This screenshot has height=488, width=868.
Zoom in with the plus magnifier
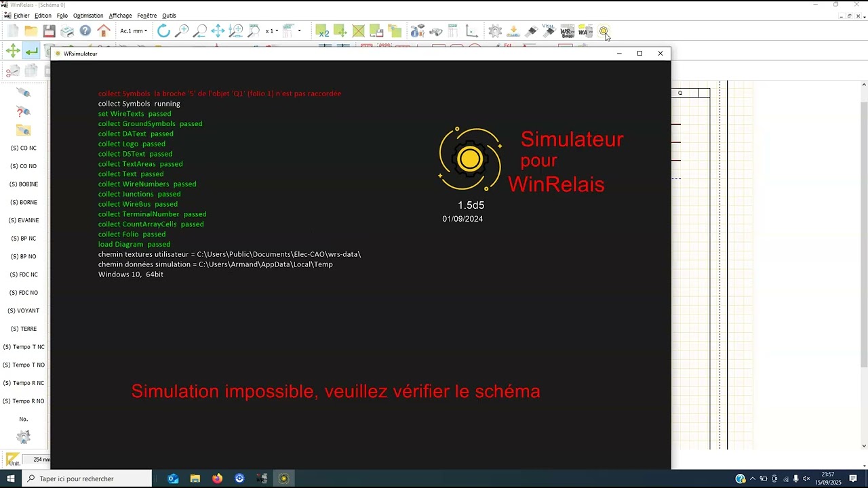pos(182,31)
